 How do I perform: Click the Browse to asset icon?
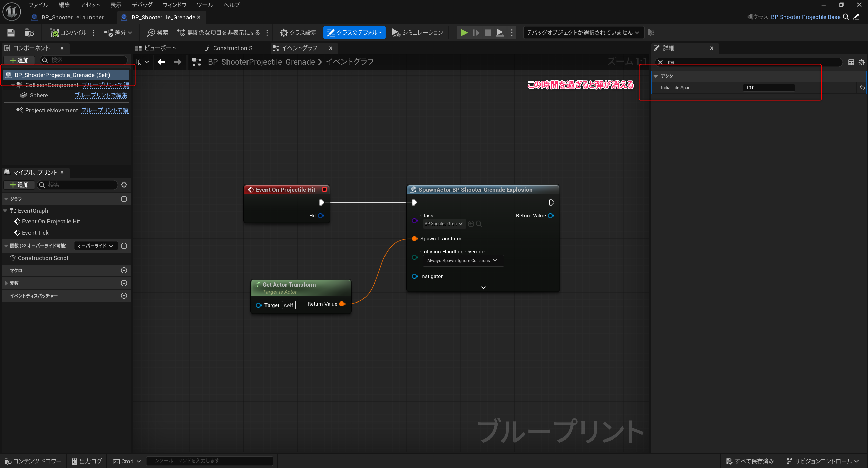click(29, 33)
